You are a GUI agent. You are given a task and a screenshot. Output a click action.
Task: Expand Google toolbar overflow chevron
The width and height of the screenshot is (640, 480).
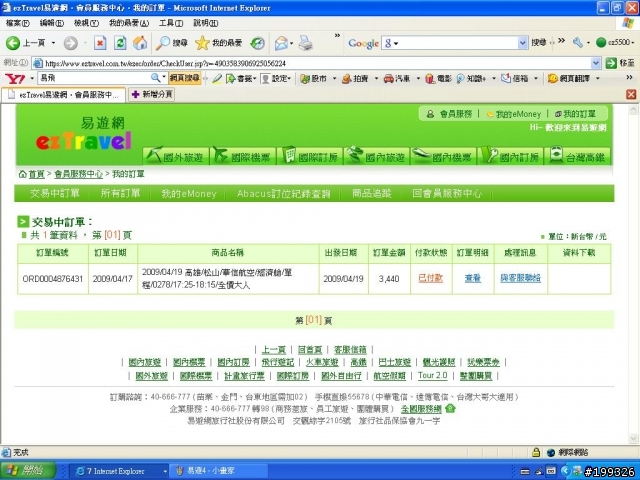point(562,40)
